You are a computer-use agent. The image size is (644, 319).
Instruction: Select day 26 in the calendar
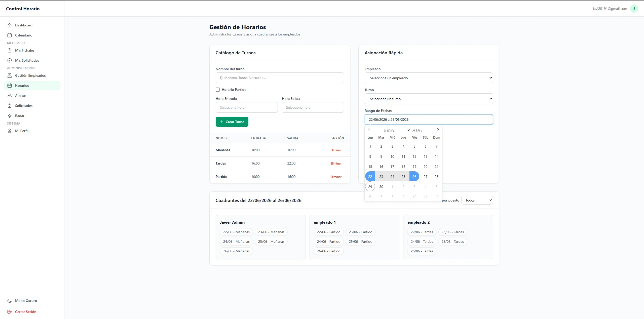click(414, 177)
